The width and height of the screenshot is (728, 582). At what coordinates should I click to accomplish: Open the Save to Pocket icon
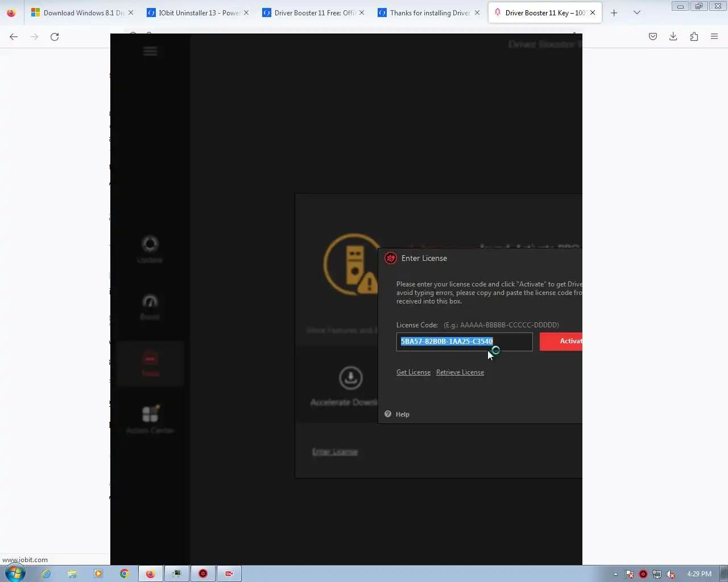point(653,36)
